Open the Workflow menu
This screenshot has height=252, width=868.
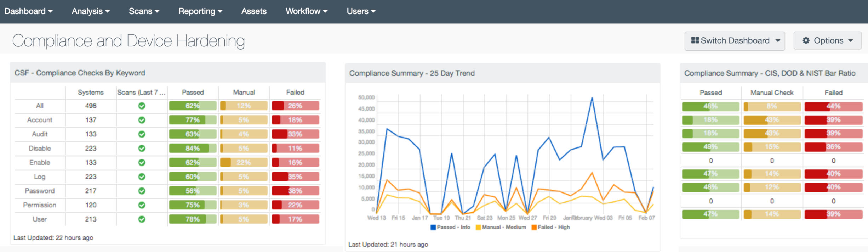point(307,11)
